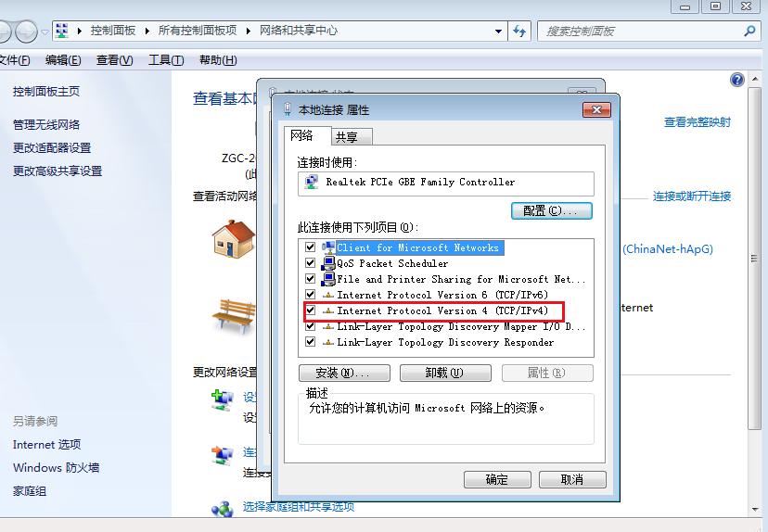Screen dimensions: 768x532
Task: Click the search magnifier icon
Action: click(x=749, y=32)
